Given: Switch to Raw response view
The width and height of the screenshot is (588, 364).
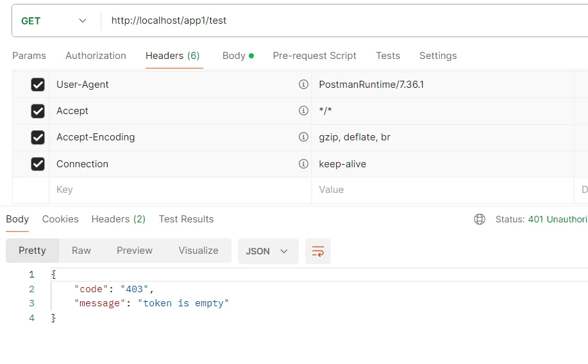Looking at the screenshot, I should click(x=81, y=251).
